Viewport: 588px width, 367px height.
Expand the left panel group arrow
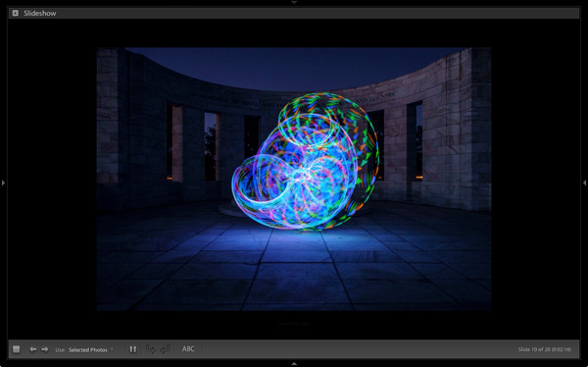3,183
